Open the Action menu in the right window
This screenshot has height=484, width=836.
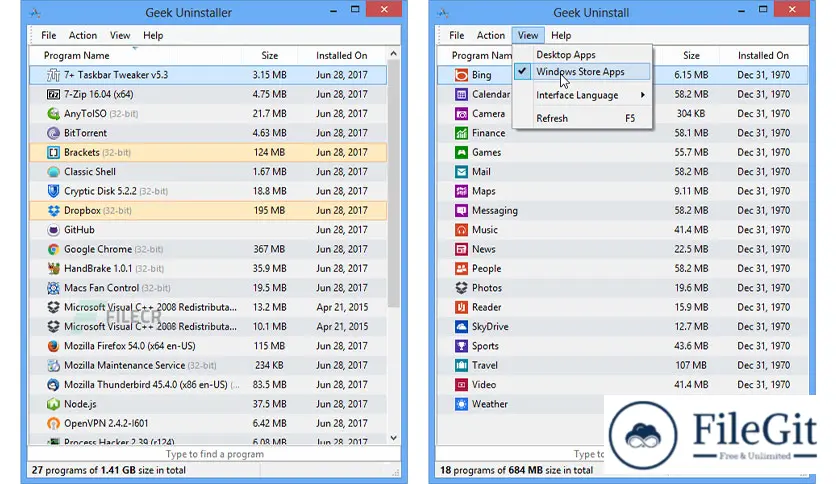[x=491, y=35]
